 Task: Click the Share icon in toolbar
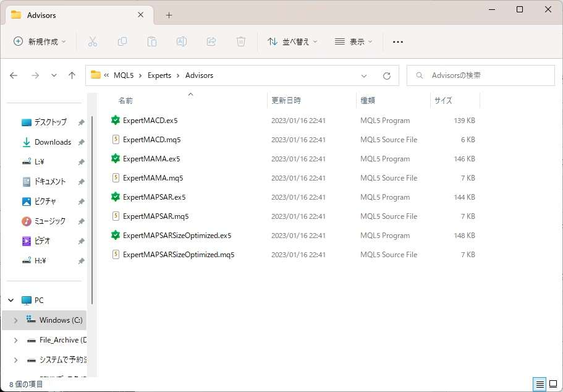pos(211,41)
